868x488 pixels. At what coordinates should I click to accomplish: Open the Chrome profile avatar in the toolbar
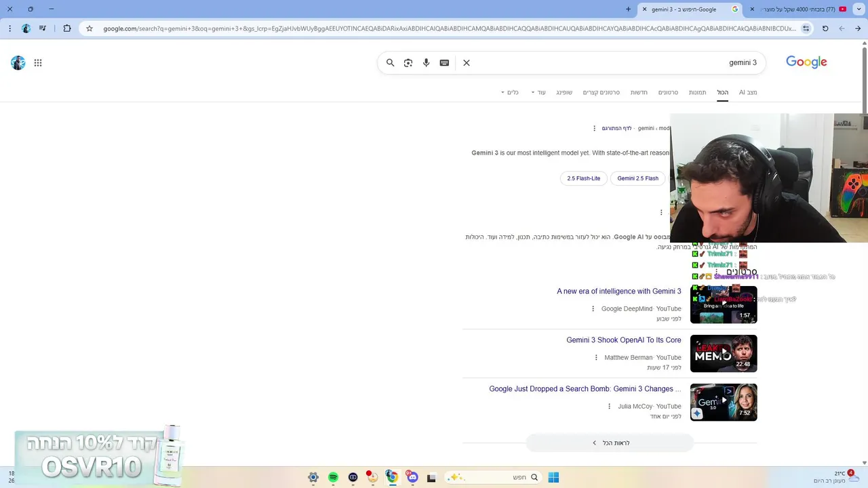pyautogui.click(x=26, y=28)
